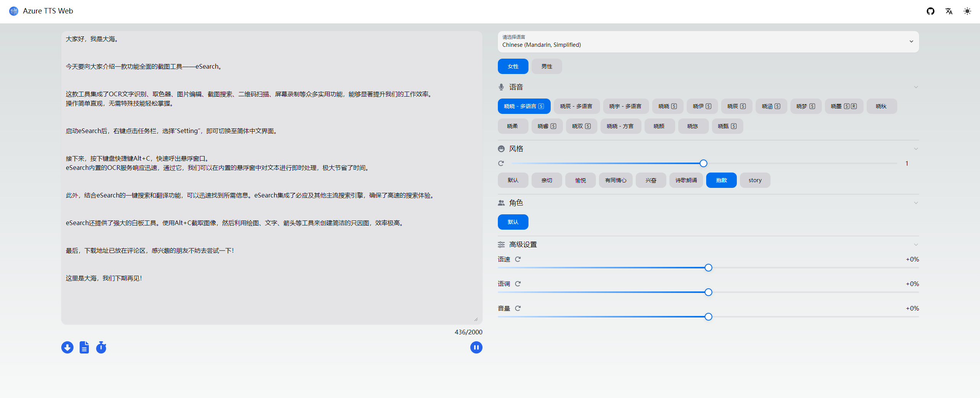Viewport: 980px width, 398px height.
Task: Select 男性 gender option
Action: (x=546, y=66)
